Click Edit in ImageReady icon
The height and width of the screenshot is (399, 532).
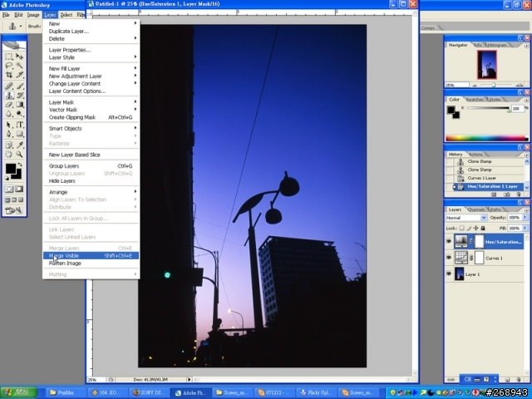[14, 210]
